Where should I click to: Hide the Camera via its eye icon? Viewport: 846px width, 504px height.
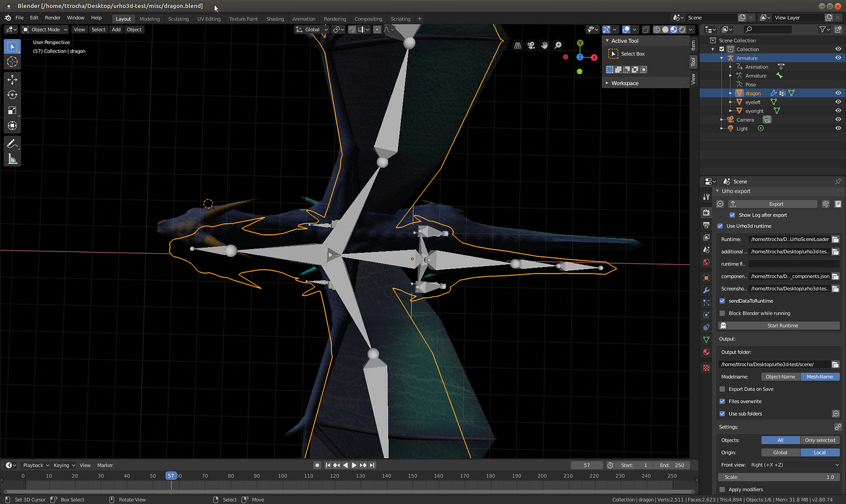pyautogui.click(x=838, y=120)
